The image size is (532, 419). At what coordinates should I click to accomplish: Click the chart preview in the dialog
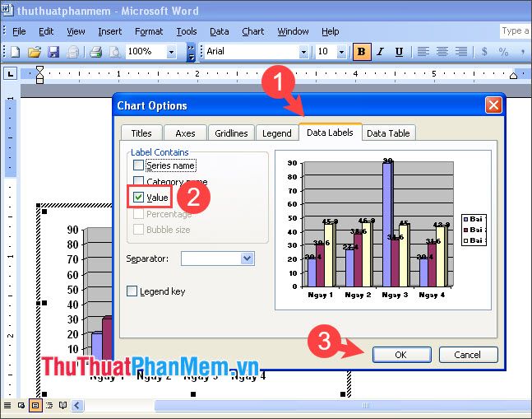(x=383, y=230)
